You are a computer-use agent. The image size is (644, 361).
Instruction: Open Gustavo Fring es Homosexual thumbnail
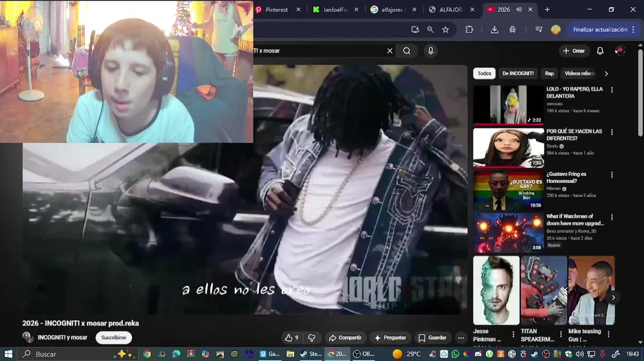pyautogui.click(x=508, y=190)
